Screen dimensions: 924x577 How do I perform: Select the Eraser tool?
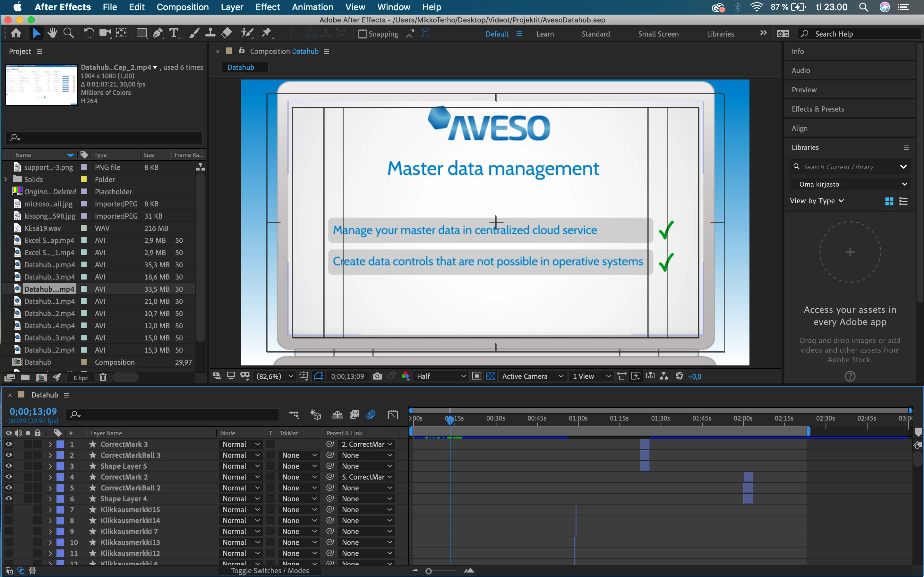227,34
